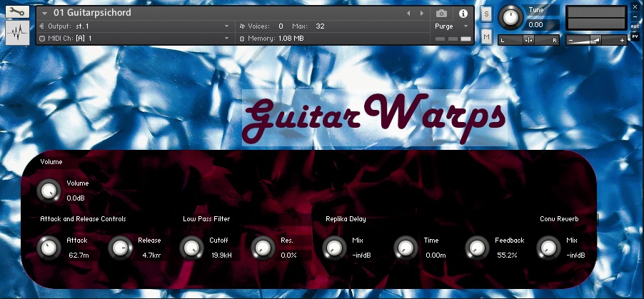644x299 pixels.
Task: Click the Max voices value 32
Action: pos(320,26)
